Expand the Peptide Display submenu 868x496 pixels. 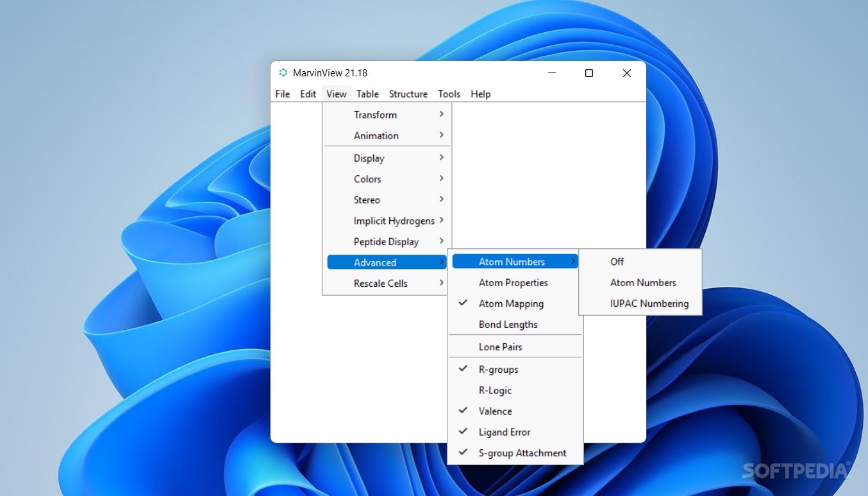387,241
